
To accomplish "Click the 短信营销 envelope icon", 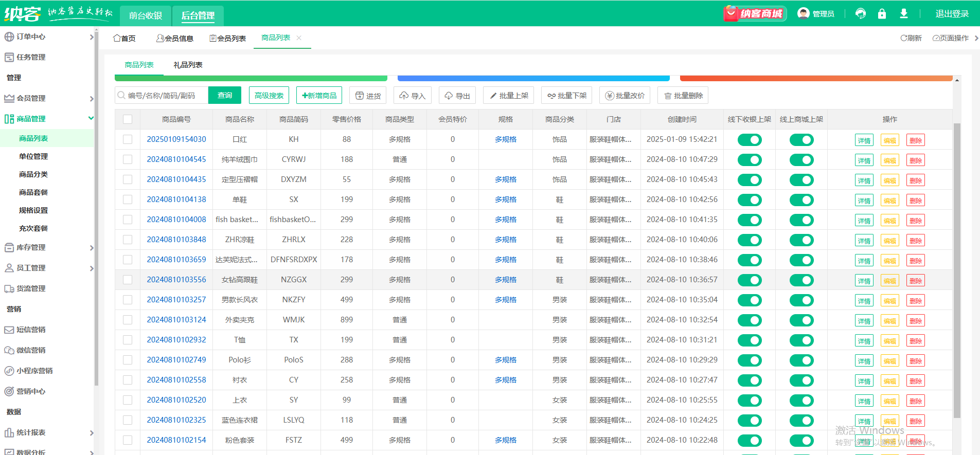I will pyautogui.click(x=9, y=330).
